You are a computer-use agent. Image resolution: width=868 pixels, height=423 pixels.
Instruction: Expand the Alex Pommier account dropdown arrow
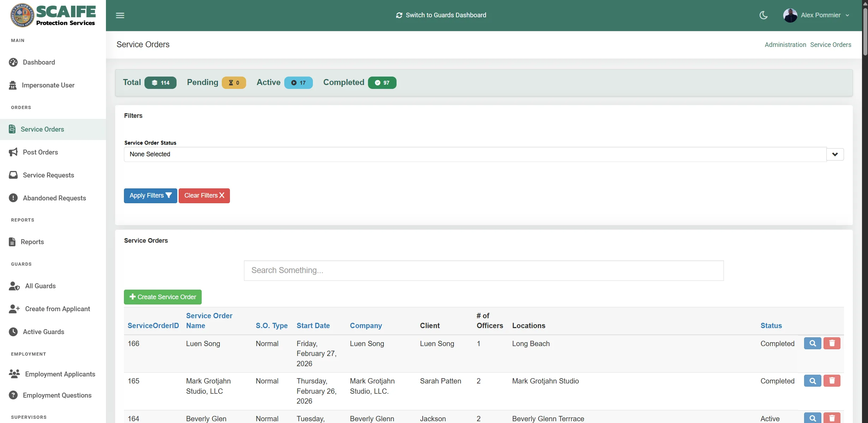point(847,16)
